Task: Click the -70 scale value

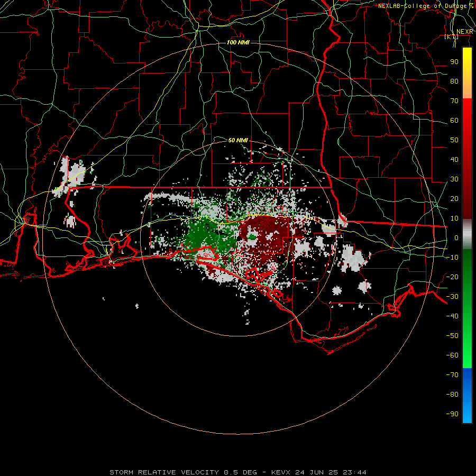Action: (x=452, y=375)
